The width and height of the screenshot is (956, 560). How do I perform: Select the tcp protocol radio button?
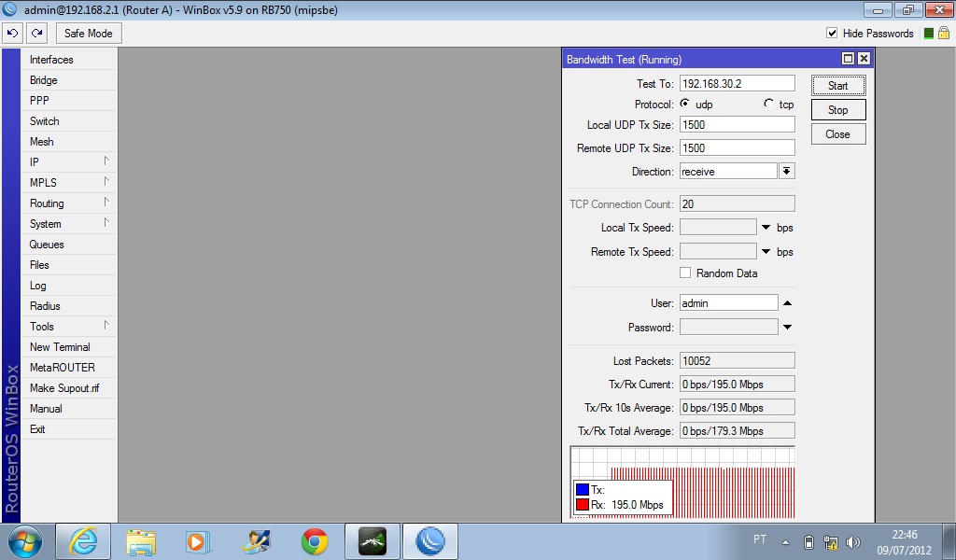[769, 104]
